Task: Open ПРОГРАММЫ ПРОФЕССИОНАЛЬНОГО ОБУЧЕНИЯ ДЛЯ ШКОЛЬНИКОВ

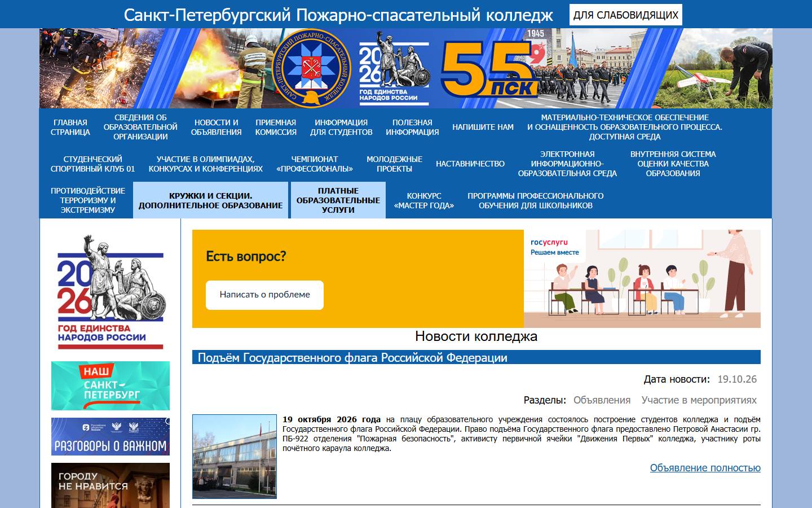Action: click(535, 200)
